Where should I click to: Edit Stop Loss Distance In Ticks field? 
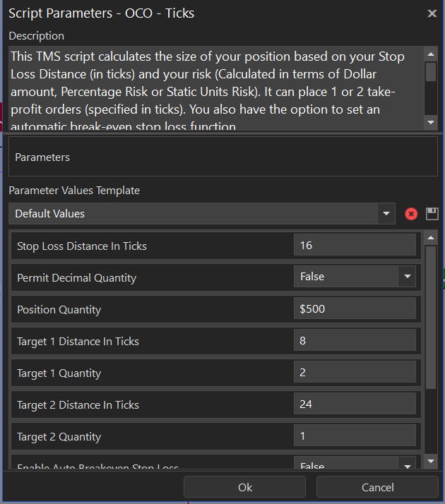(x=355, y=246)
